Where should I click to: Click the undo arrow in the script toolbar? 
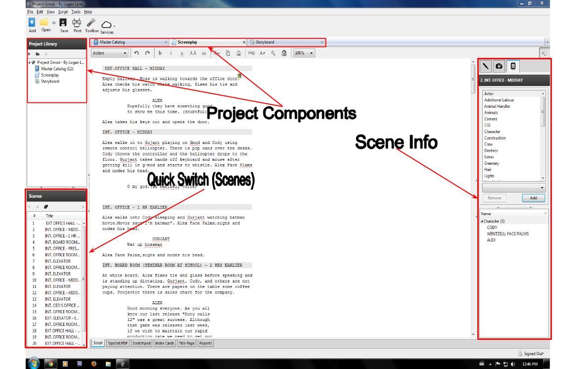click(137, 53)
